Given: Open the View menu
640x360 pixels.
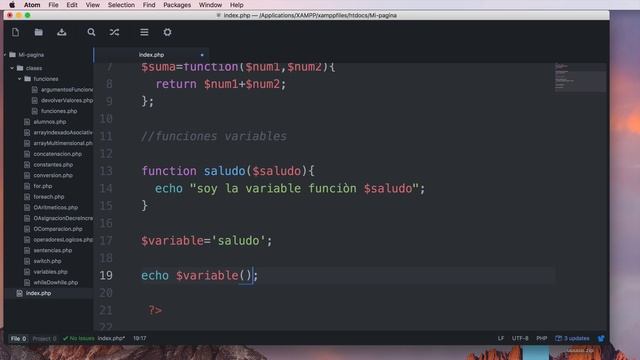Looking at the screenshot, I should [x=93, y=5].
